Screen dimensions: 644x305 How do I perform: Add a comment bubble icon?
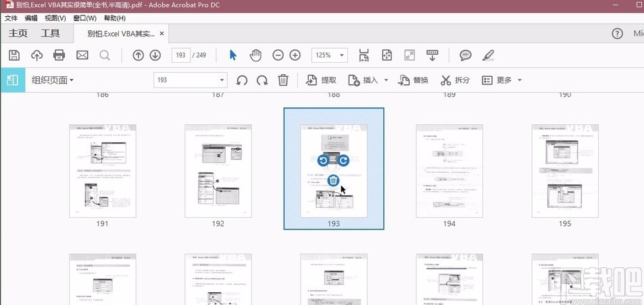(466, 55)
